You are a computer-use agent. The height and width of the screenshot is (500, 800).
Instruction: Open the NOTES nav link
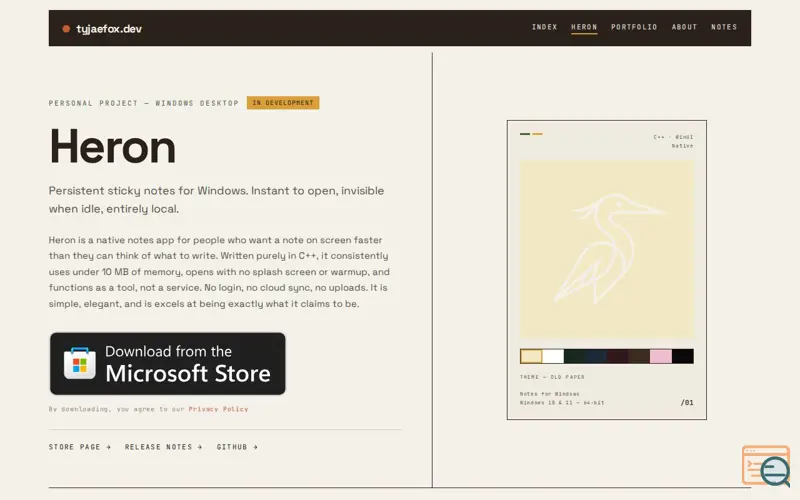click(x=724, y=27)
